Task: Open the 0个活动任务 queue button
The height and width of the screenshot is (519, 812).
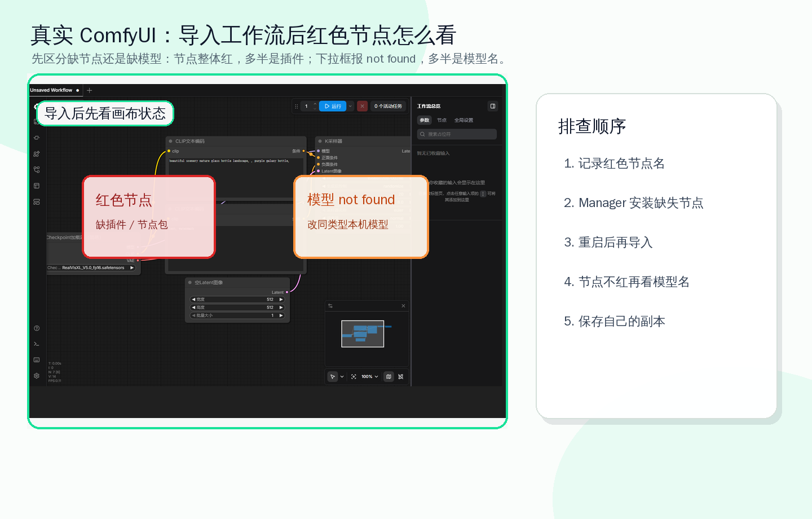Action: 388,106
